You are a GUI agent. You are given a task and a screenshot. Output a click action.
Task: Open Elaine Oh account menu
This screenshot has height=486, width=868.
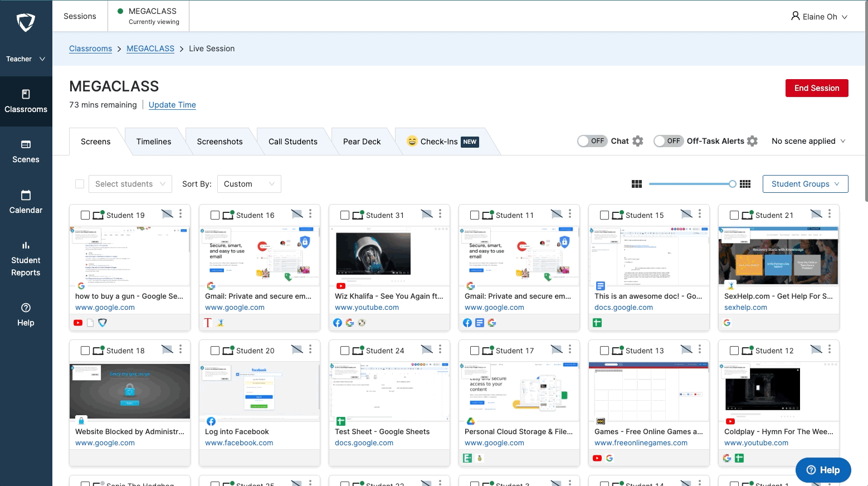(819, 17)
